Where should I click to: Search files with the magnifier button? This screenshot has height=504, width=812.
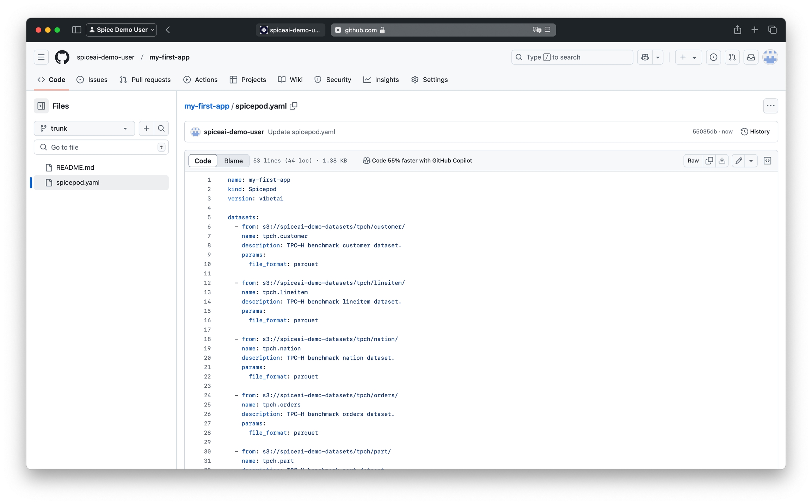(x=161, y=128)
